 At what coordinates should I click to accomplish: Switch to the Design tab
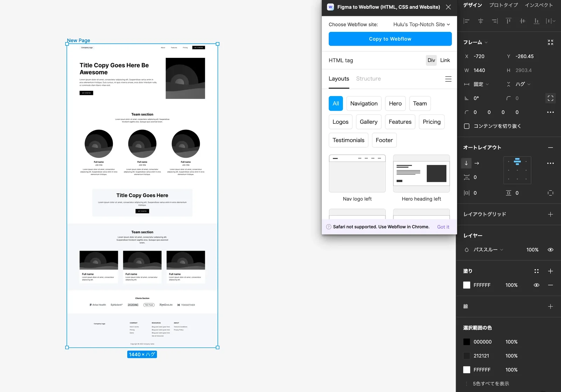(472, 5)
